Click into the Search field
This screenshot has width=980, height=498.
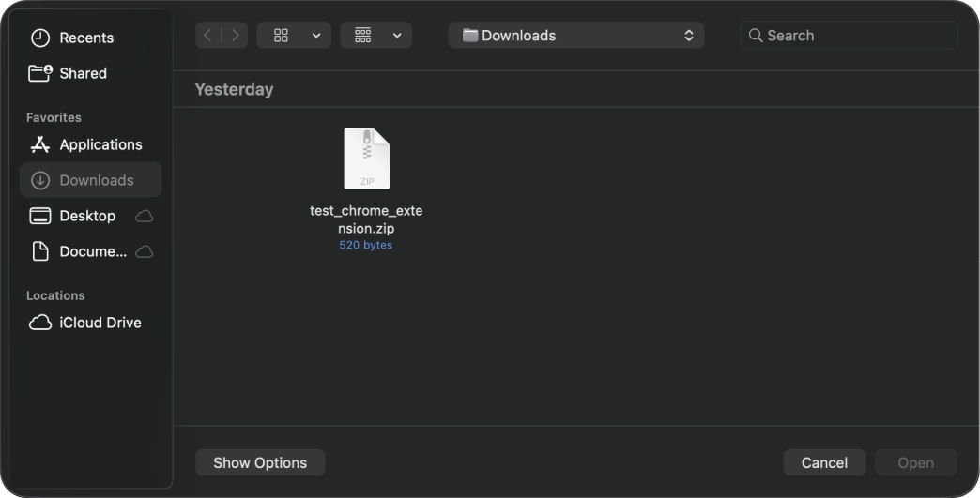(x=849, y=36)
